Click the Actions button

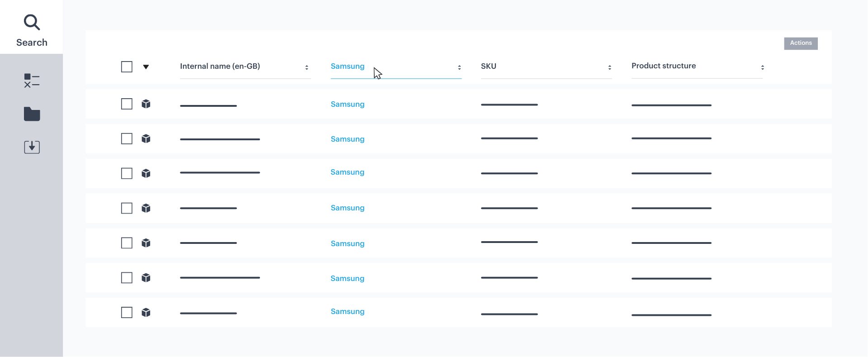click(x=801, y=43)
